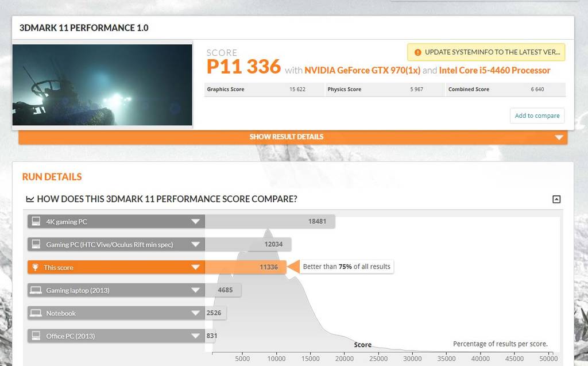Expand the Office PC (2013) dropdown arrow

[x=195, y=336]
